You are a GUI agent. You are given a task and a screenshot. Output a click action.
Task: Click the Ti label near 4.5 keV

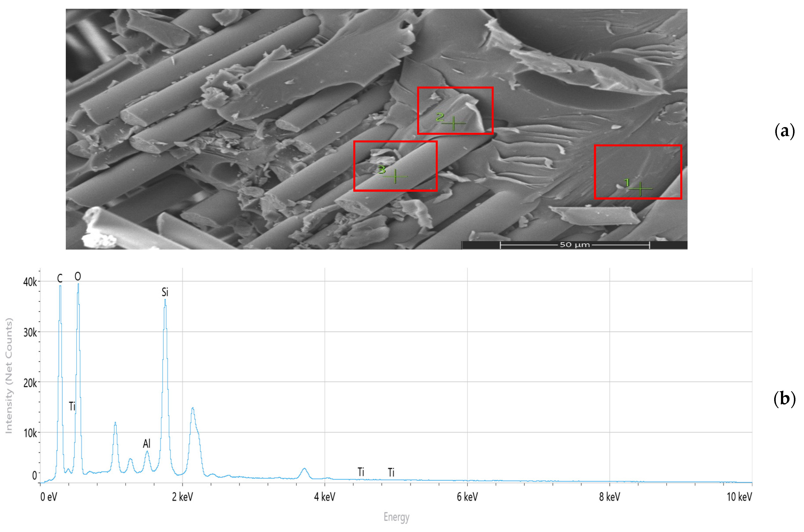coord(361,472)
